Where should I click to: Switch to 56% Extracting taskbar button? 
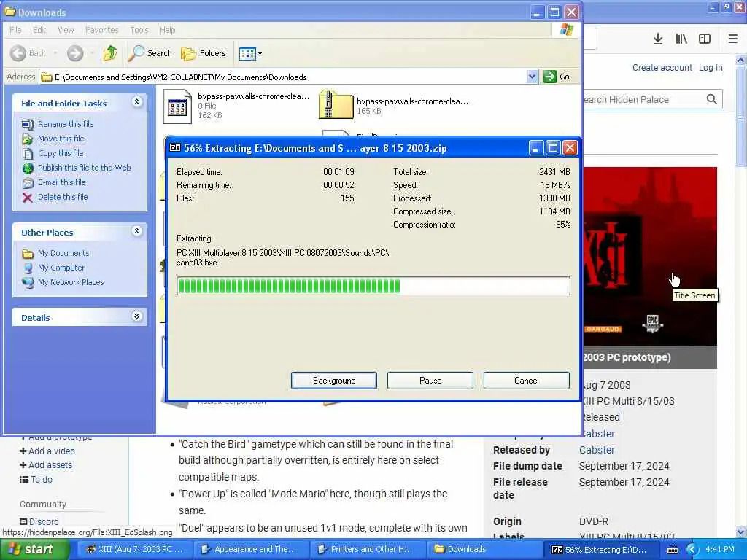tap(601, 550)
